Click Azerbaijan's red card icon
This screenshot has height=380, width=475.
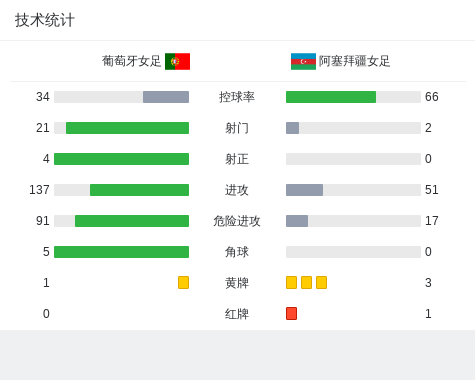(291, 313)
